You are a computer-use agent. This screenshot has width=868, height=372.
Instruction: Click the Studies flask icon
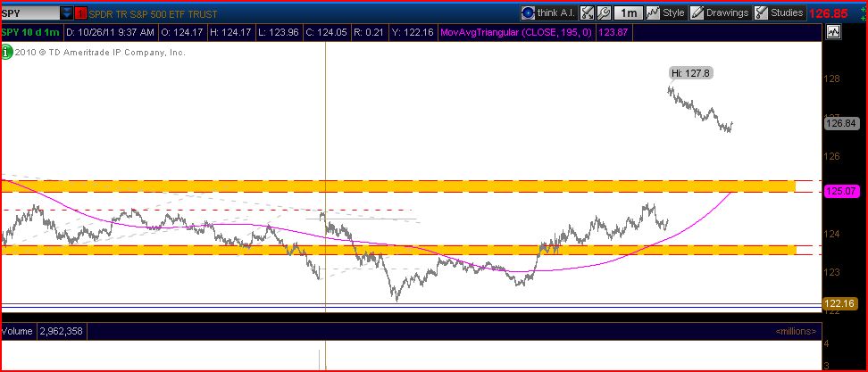click(x=761, y=12)
